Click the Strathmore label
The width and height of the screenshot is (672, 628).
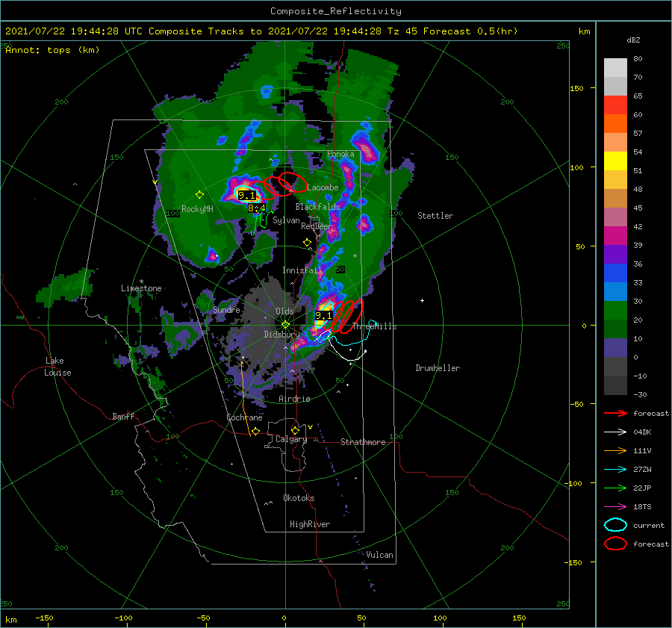tap(363, 442)
